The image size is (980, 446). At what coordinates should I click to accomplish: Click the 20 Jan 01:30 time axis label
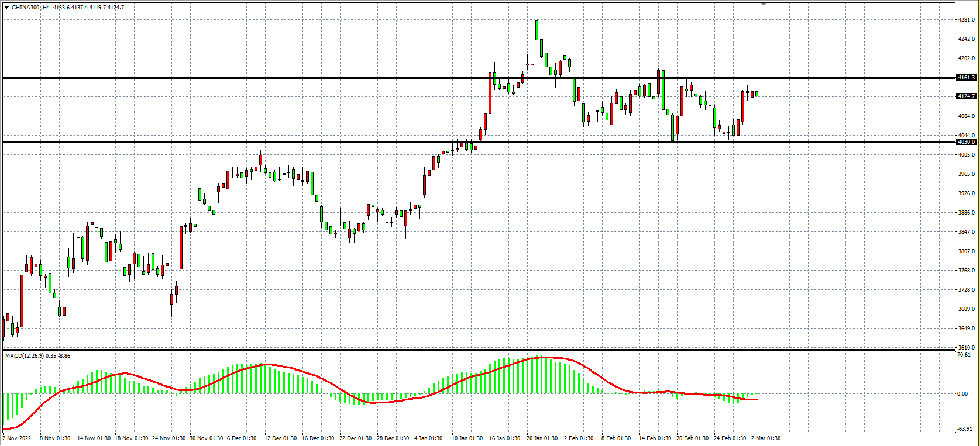[x=542, y=438]
